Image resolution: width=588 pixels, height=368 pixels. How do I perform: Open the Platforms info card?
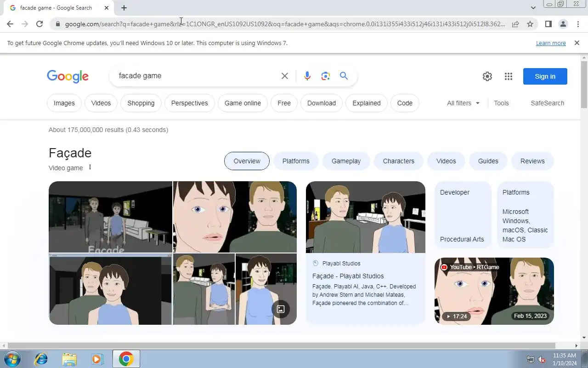[526, 215]
